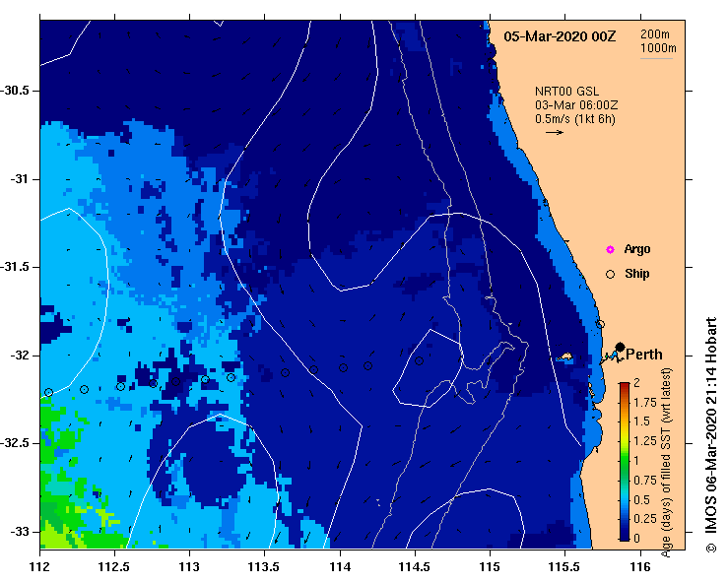The height and width of the screenshot is (583, 728).
Task: Click the green colorbar band near 1
Action: (625, 462)
